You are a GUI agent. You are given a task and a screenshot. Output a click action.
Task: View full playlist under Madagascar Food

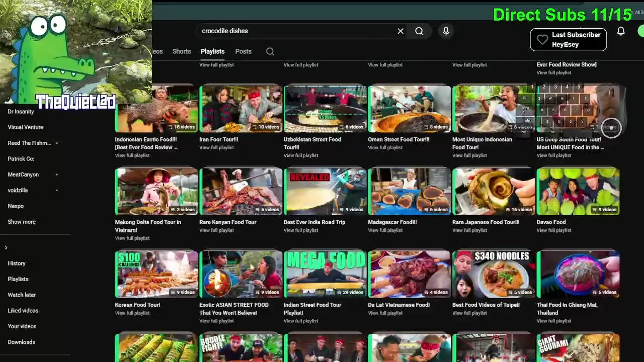(x=385, y=230)
